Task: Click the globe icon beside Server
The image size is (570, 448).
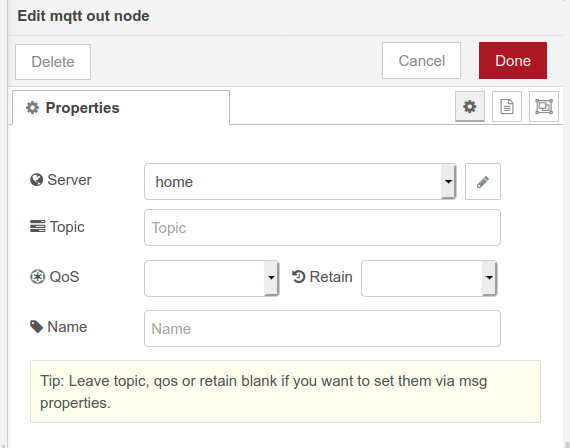Action: (36, 180)
